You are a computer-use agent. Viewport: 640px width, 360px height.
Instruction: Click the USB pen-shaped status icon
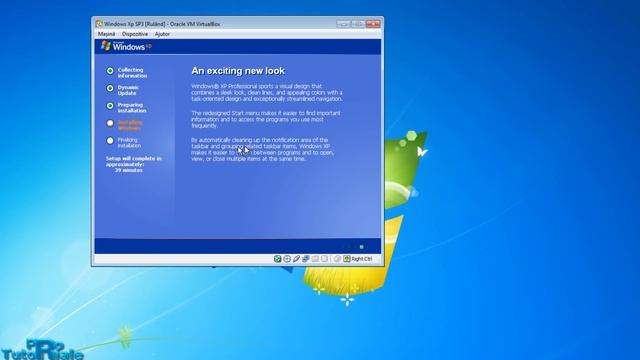(296, 259)
